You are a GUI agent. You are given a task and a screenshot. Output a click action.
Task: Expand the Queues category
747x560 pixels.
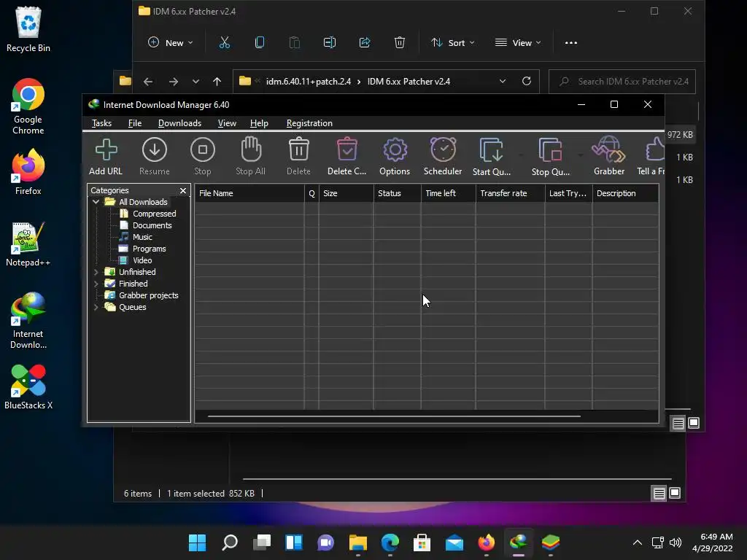(x=96, y=307)
